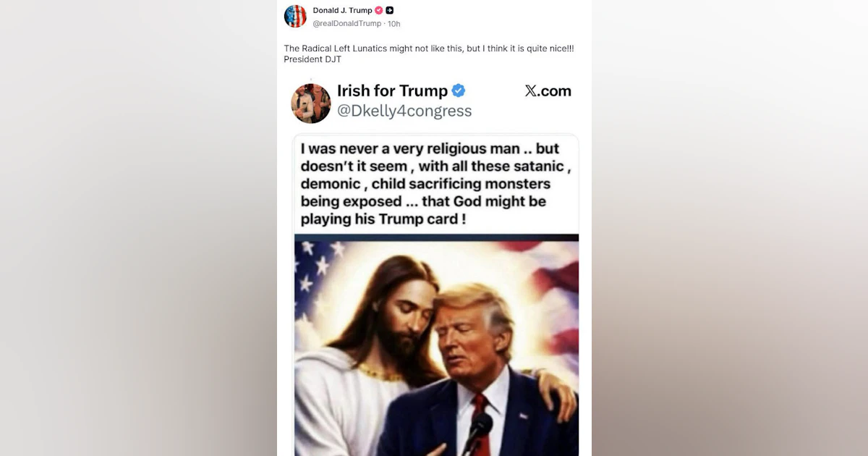Open Donald J. Trump's flag profile avatar
The image size is (868, 456).
tap(295, 16)
